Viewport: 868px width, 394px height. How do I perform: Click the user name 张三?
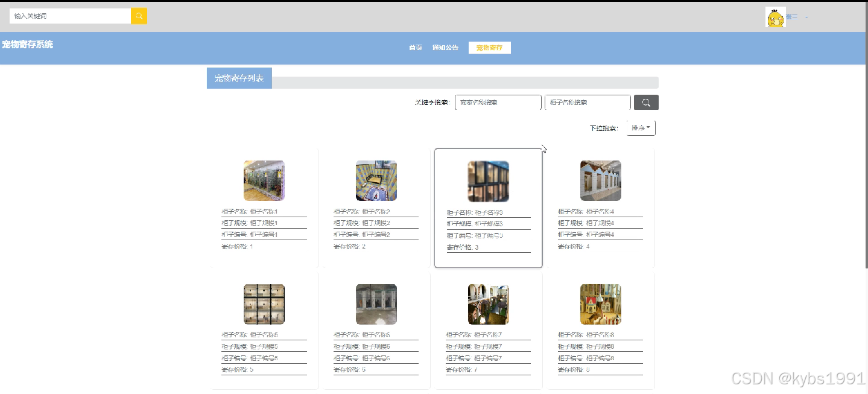[x=791, y=17]
